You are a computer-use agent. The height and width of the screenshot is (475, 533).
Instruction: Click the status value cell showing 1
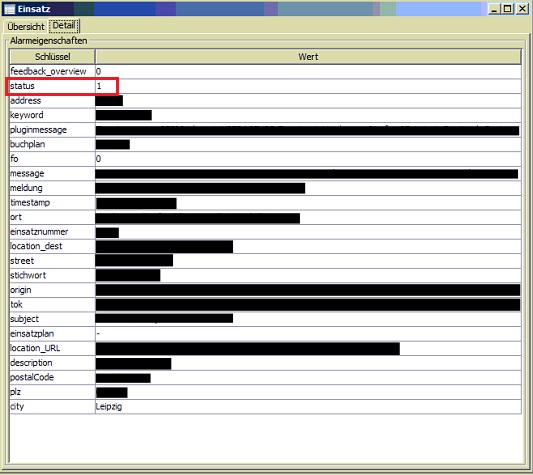tap(308, 86)
